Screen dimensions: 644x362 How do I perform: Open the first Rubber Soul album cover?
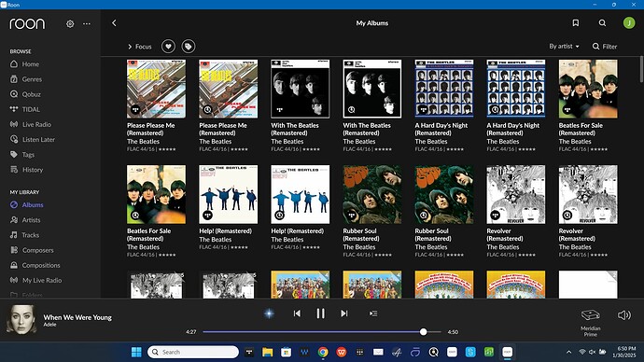[372, 195]
